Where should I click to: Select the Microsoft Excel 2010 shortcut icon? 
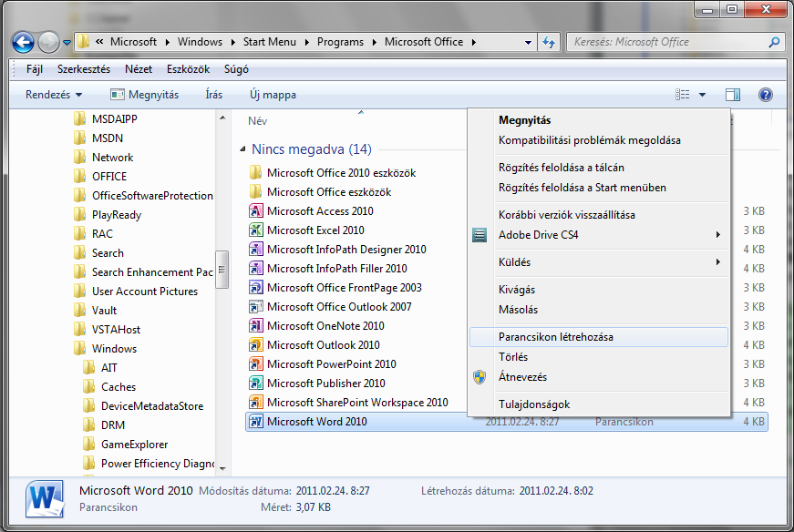(x=256, y=230)
